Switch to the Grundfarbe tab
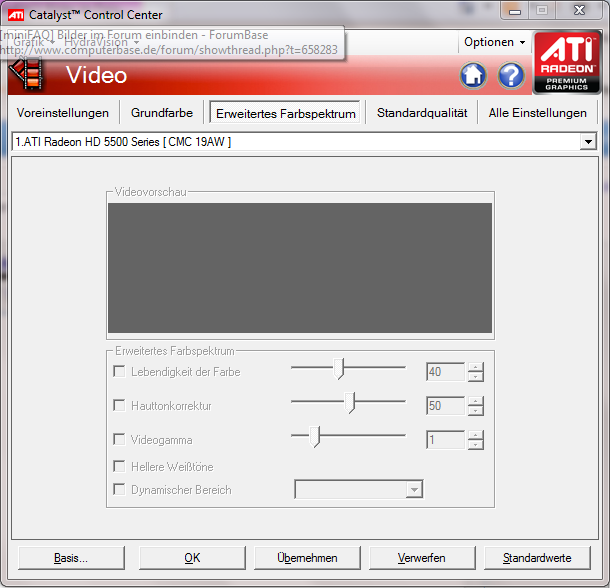 [x=162, y=113]
